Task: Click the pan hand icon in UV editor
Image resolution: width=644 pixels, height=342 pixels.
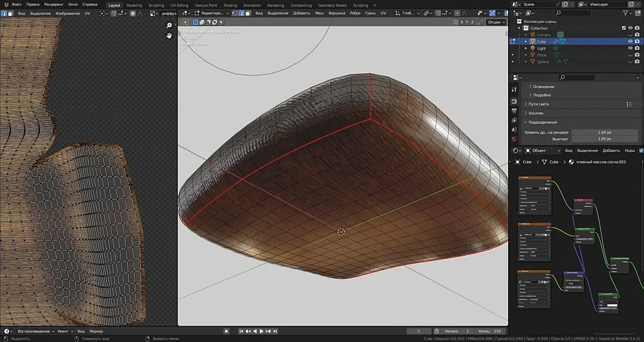Action: (169, 36)
